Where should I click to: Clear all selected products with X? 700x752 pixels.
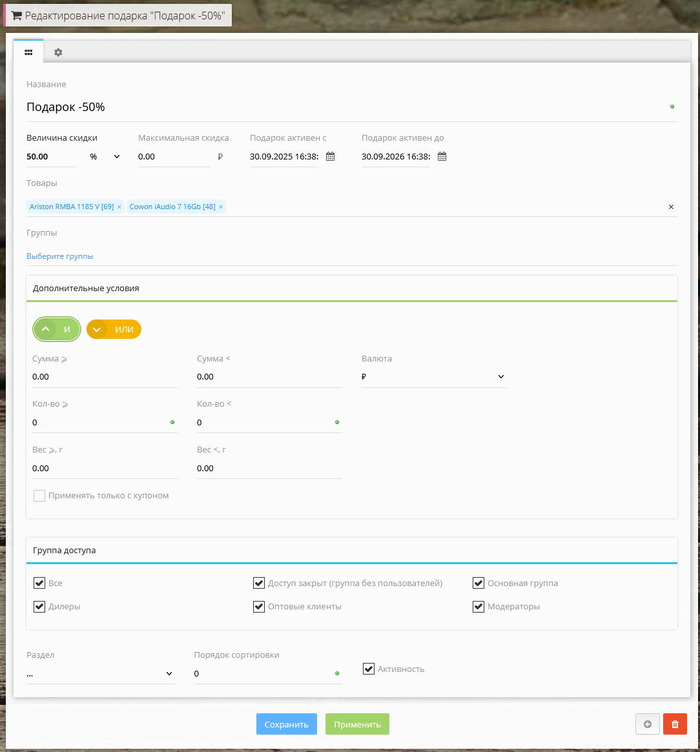[671, 207]
